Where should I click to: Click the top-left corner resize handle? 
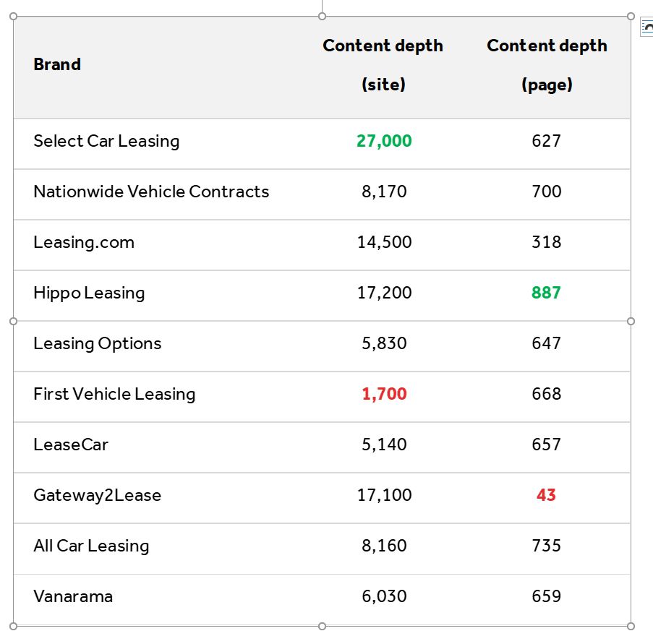tap(13, 16)
